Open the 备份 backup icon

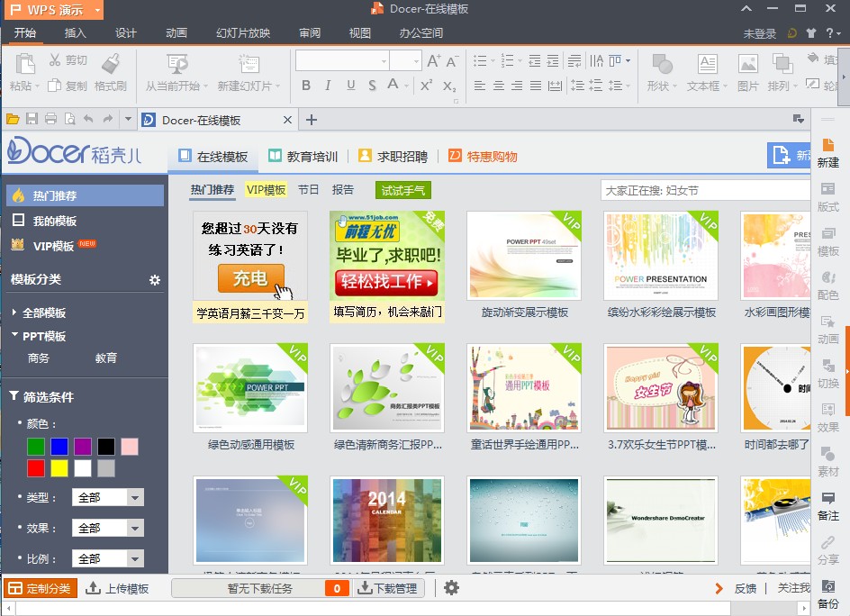827,593
